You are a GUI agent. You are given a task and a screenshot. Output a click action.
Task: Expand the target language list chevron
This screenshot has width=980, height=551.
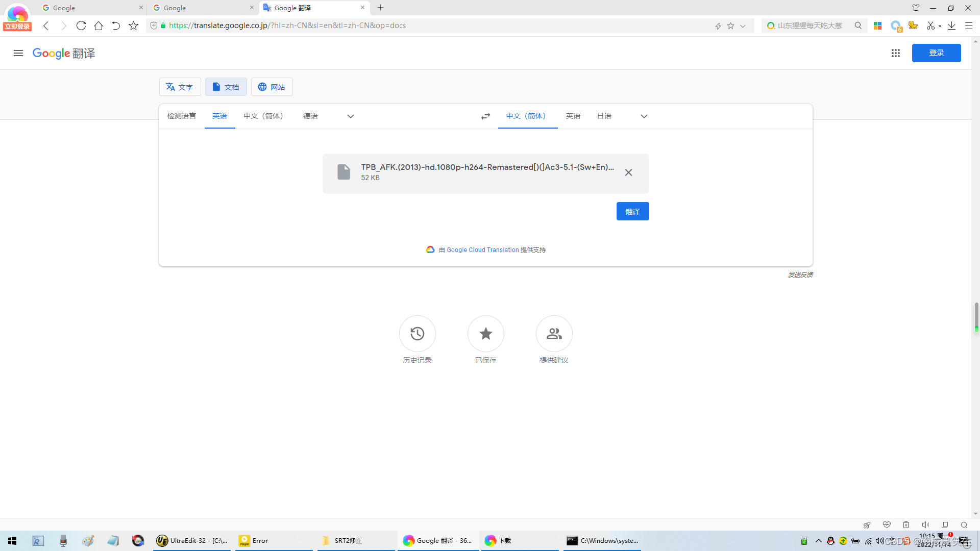[x=644, y=116]
